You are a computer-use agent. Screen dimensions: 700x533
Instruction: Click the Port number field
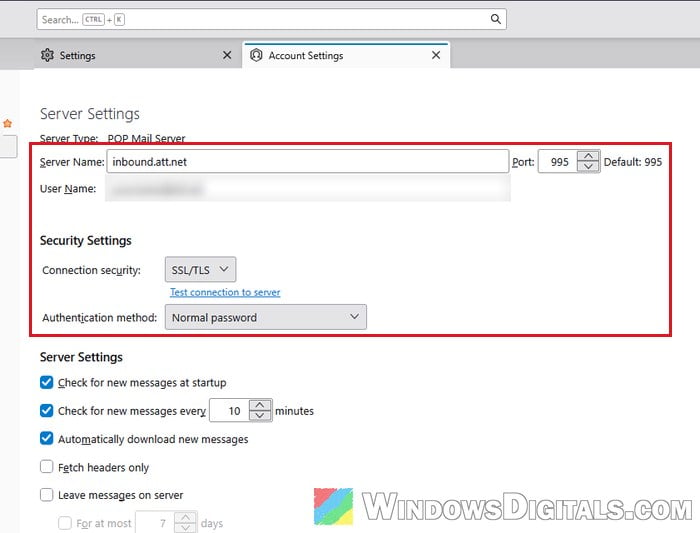tap(558, 162)
